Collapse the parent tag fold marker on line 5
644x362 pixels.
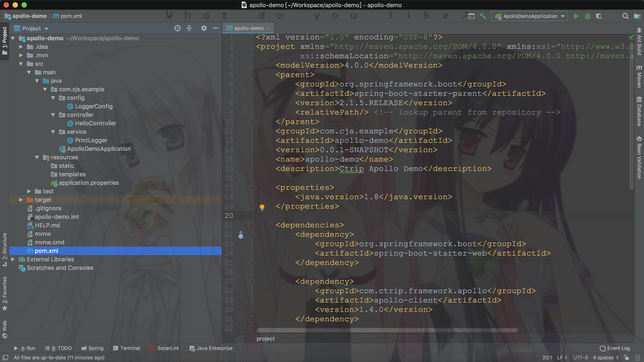252,75
